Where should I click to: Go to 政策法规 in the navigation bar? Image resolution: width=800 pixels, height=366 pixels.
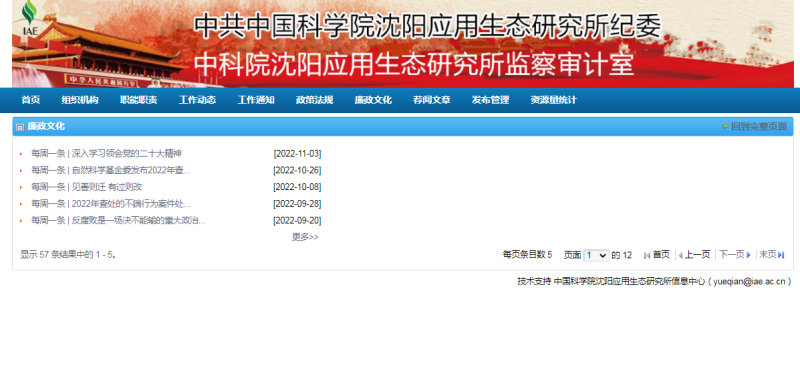point(314,100)
